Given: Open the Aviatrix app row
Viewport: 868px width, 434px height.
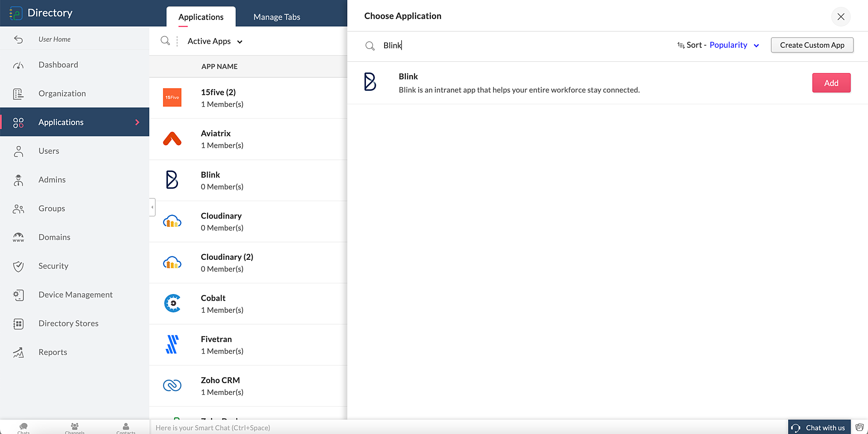Looking at the screenshot, I should [x=248, y=139].
